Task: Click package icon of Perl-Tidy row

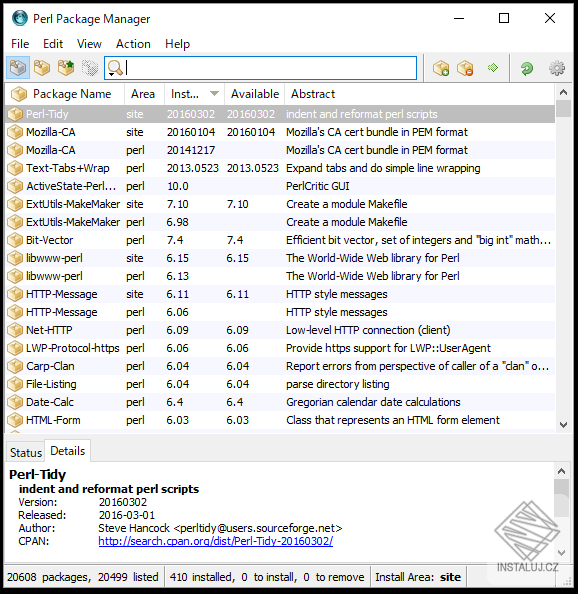Action: point(15,114)
